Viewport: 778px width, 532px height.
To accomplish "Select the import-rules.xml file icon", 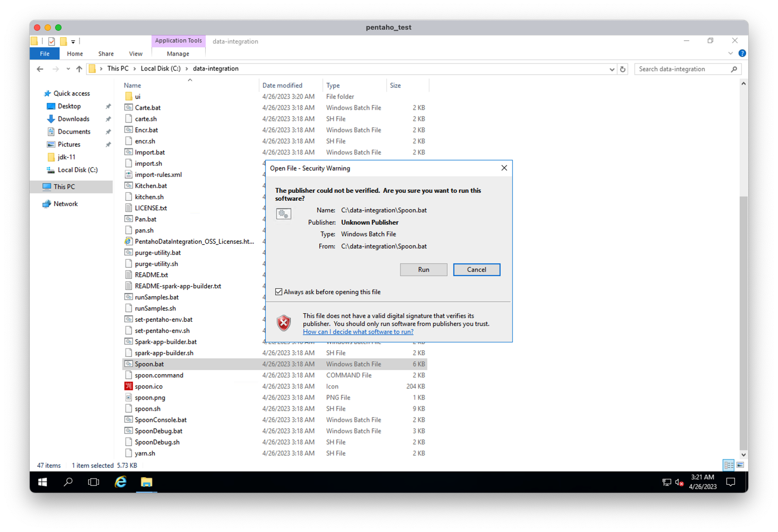I will point(128,174).
